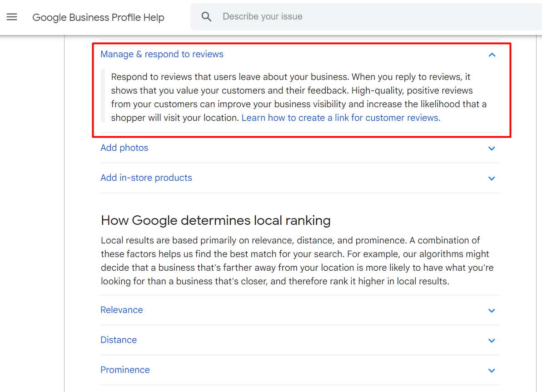Screen dimensions: 542x392
Task: Click the paragraph starting with Local results are based
Action: tap(297, 261)
